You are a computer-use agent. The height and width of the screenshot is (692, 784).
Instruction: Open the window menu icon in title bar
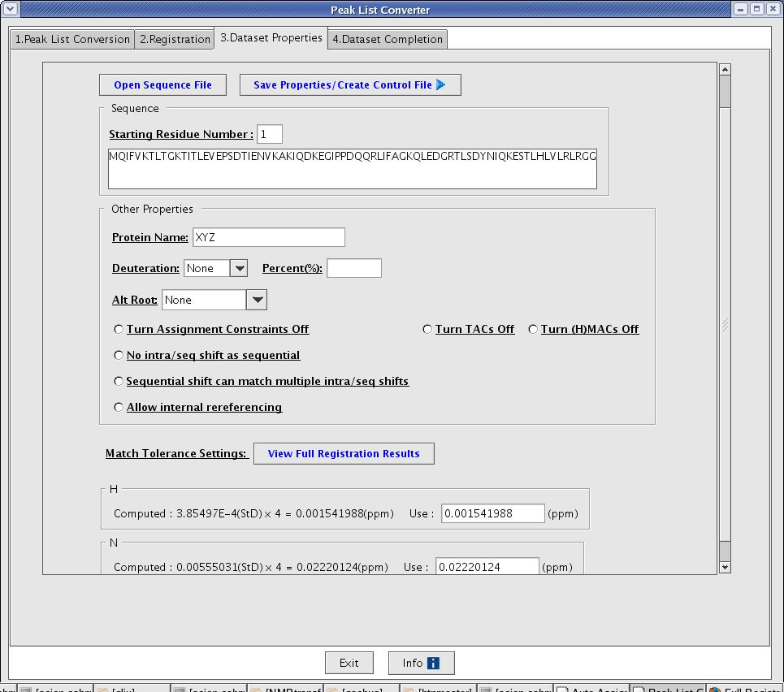pos(10,9)
